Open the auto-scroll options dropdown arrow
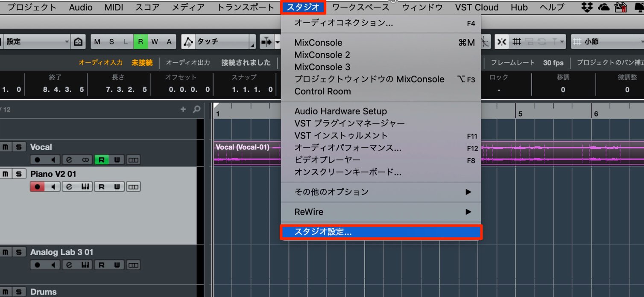 278,41
